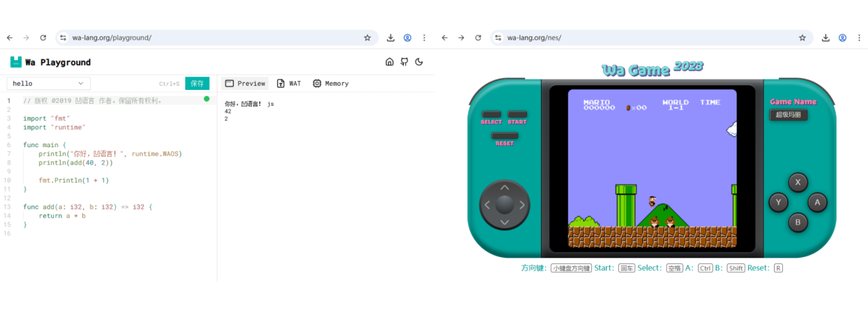Click the D-pad left arrow

(x=487, y=205)
